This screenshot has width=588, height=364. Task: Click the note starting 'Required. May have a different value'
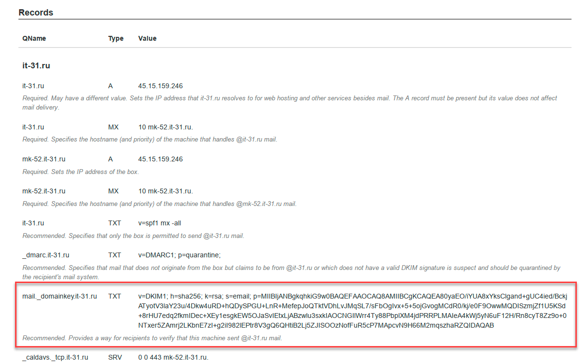[x=290, y=103]
